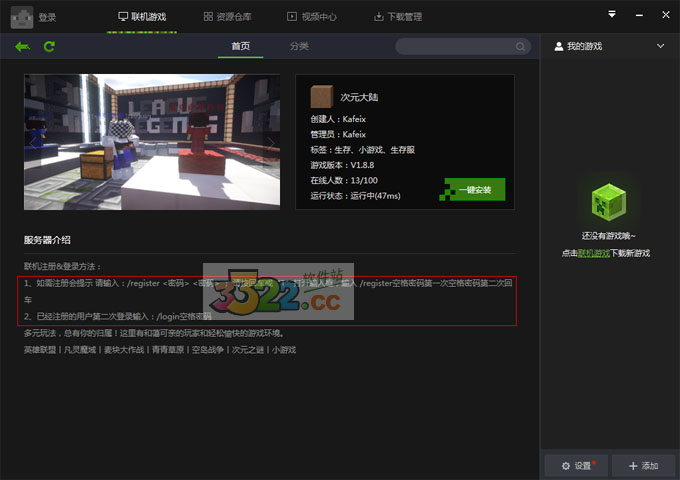
Task: Click the server screenshot preview image
Action: [152, 142]
